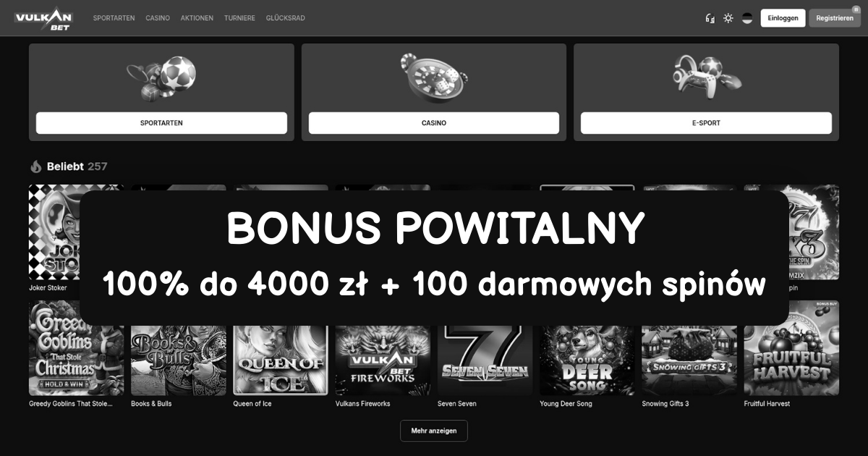This screenshot has width=868, height=456.
Task: Open the support headset icon
Action: (x=710, y=18)
